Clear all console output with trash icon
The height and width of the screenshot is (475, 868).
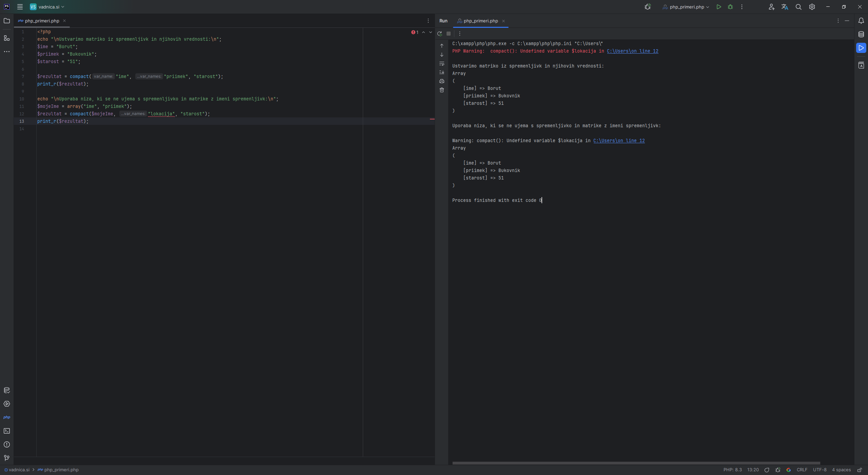(x=442, y=90)
